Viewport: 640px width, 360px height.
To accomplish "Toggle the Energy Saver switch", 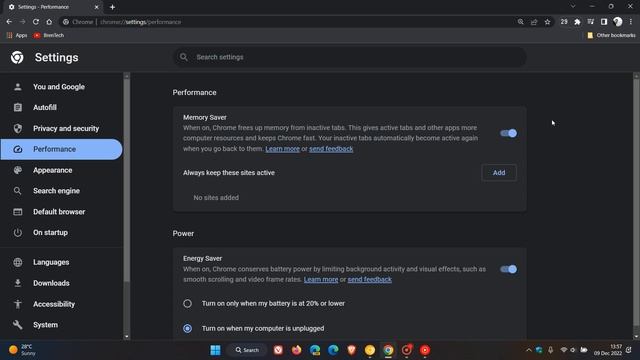I will pyautogui.click(x=509, y=269).
